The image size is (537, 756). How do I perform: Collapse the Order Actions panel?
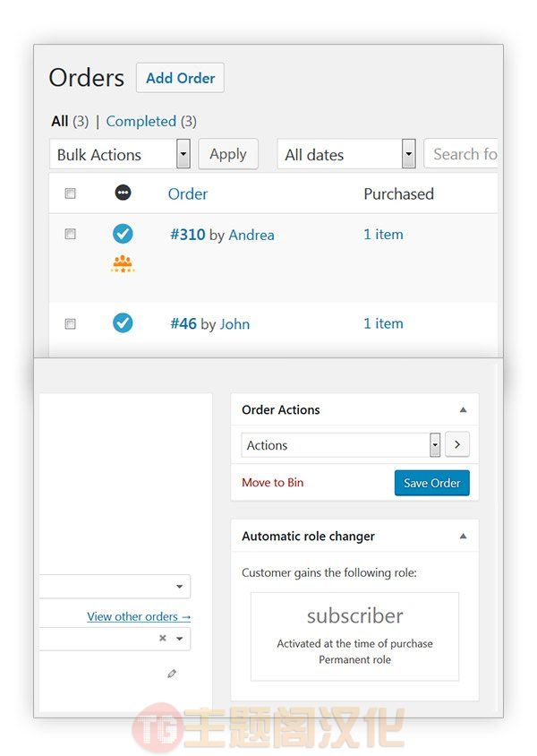[x=463, y=410]
